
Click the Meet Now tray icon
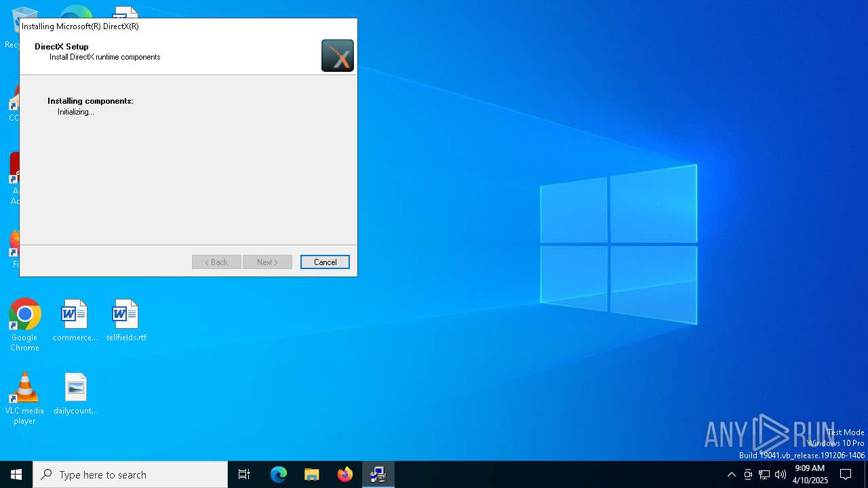point(748,474)
